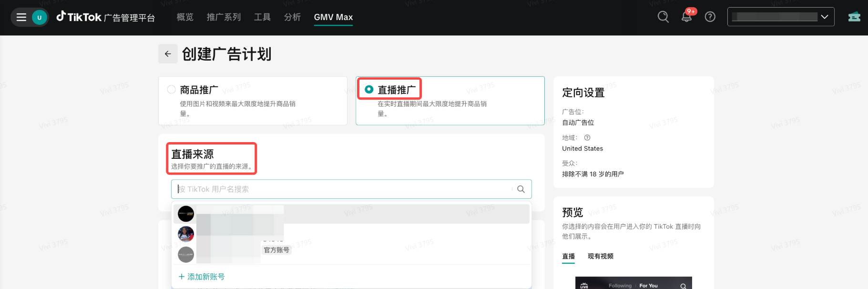Open notifications bell with 9+ badge
Viewport: 868px width, 289px height.
coord(687,17)
